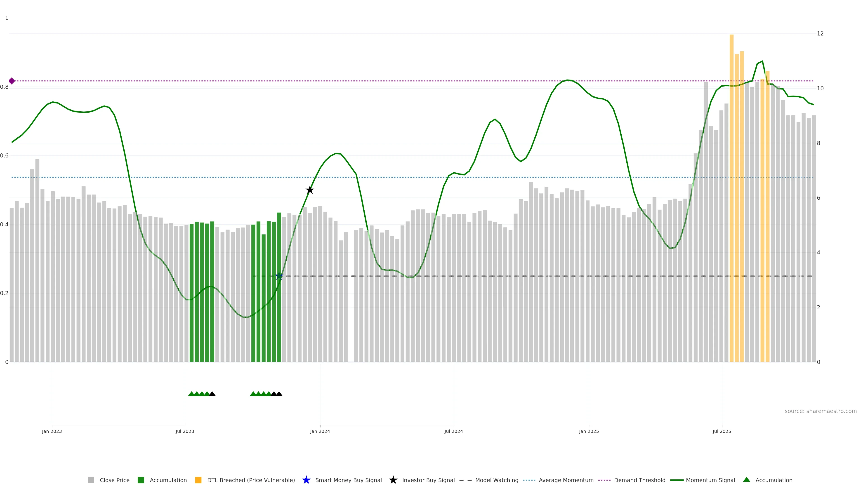Click the black Investor Buy Signal star on chart

310,190
